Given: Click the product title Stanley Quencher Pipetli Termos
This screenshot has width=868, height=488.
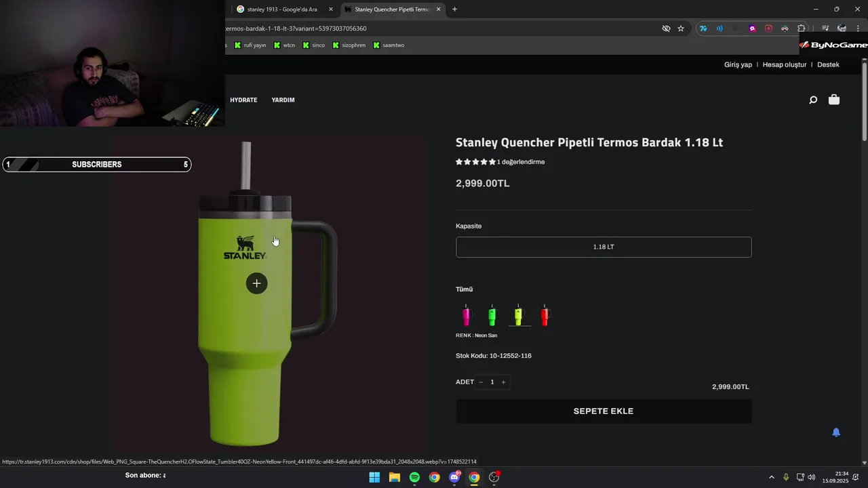Looking at the screenshot, I should click(589, 142).
